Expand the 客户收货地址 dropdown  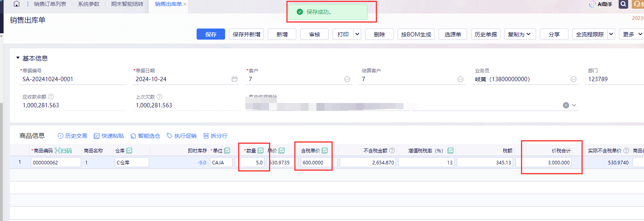[x=574, y=105]
